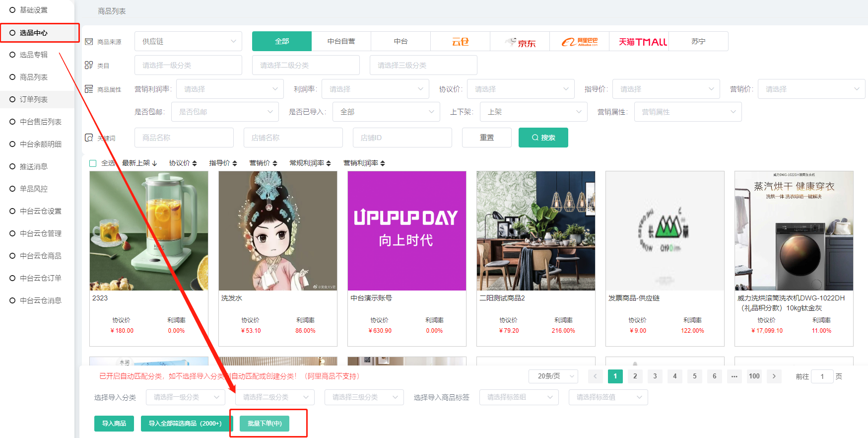Open the bottom 请选择三级分类 import dropdown
The width and height of the screenshot is (868, 438).
tap(364, 397)
